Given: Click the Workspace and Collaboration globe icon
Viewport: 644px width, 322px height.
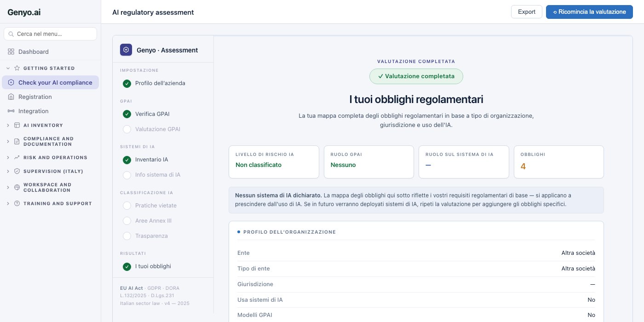Looking at the screenshot, I should 17,187.
